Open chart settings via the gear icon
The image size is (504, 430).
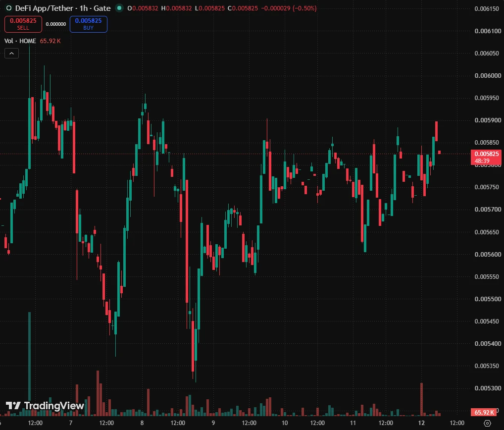tap(487, 423)
